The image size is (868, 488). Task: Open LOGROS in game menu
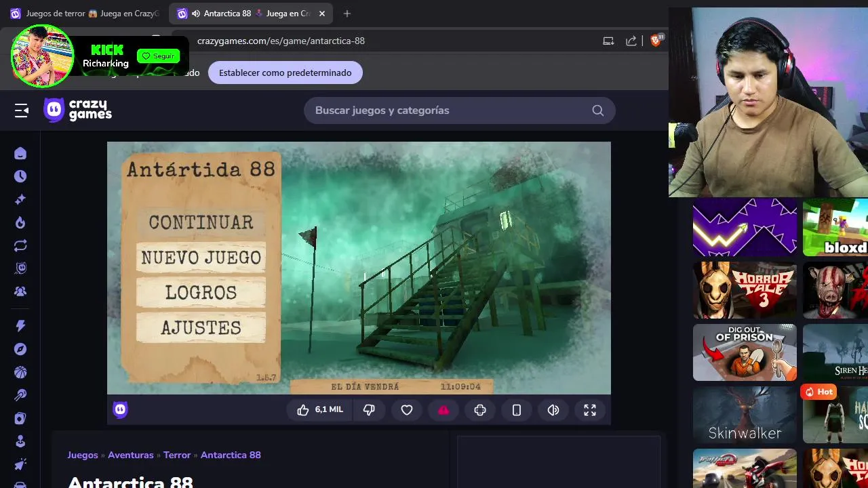coord(201,293)
